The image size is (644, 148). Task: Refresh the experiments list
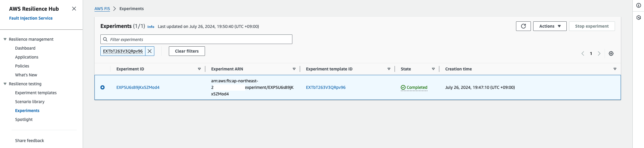[x=523, y=26]
